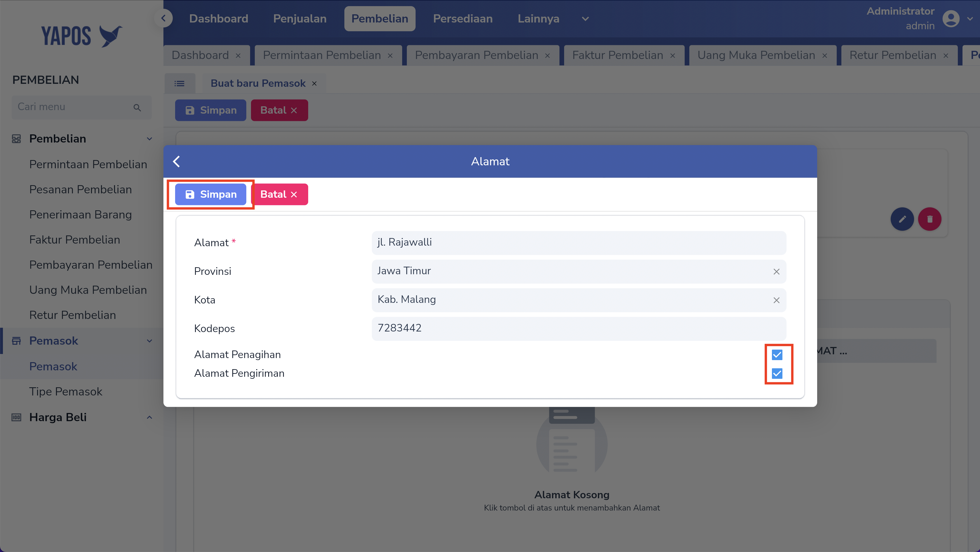The height and width of the screenshot is (552, 980).
Task: Cancel the address dialog with Batal
Action: coord(279,195)
